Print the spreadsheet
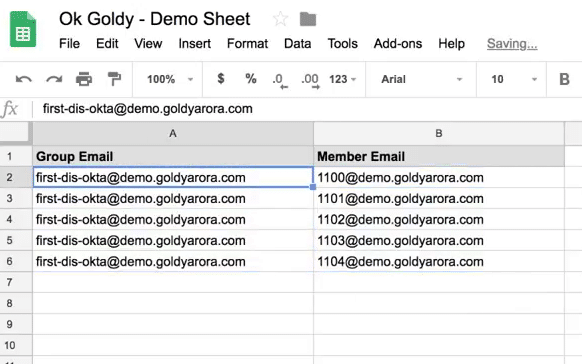 coord(84,79)
